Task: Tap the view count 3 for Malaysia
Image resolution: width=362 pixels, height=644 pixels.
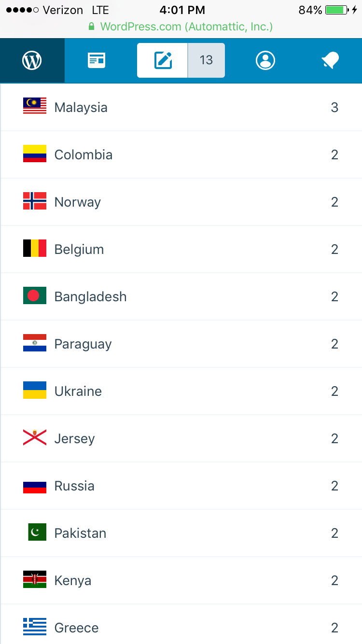Action: click(334, 107)
